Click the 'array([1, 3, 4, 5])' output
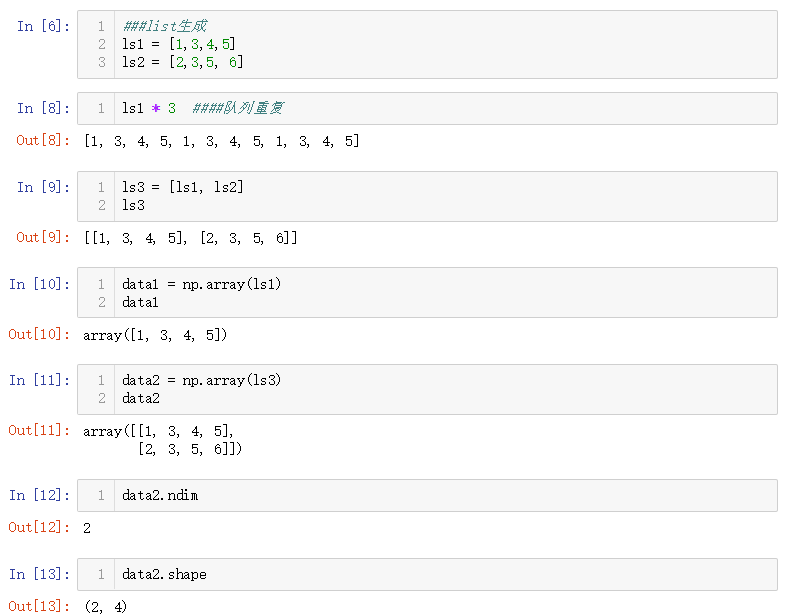Viewport: 785px width, 615px height. coord(155,335)
